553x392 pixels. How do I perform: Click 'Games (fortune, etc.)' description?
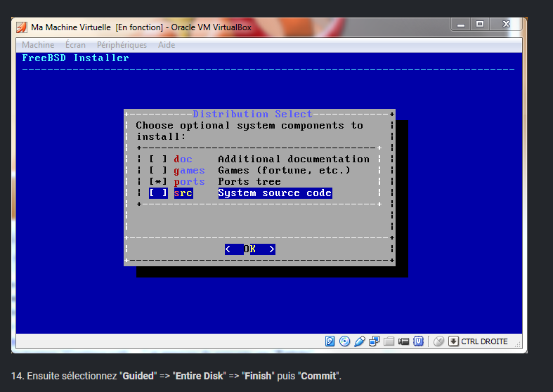point(285,171)
